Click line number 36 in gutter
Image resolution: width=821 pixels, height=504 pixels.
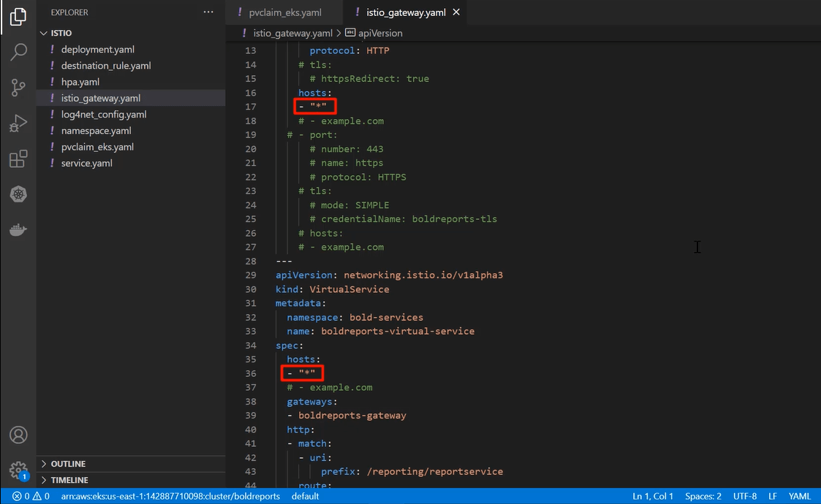click(250, 373)
